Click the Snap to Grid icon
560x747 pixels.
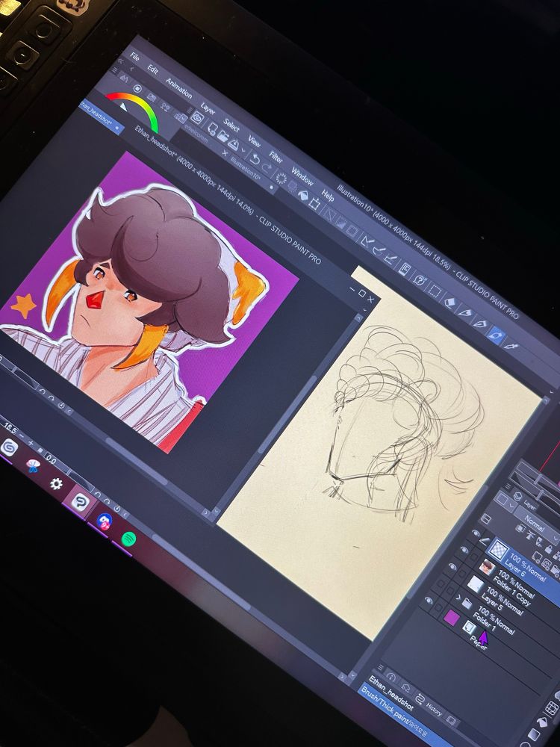[x=391, y=258]
